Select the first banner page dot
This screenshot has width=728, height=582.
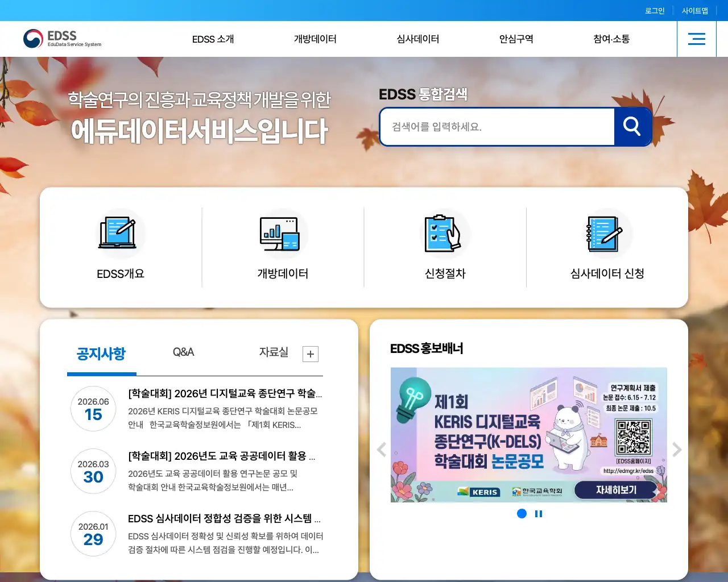pos(522,514)
